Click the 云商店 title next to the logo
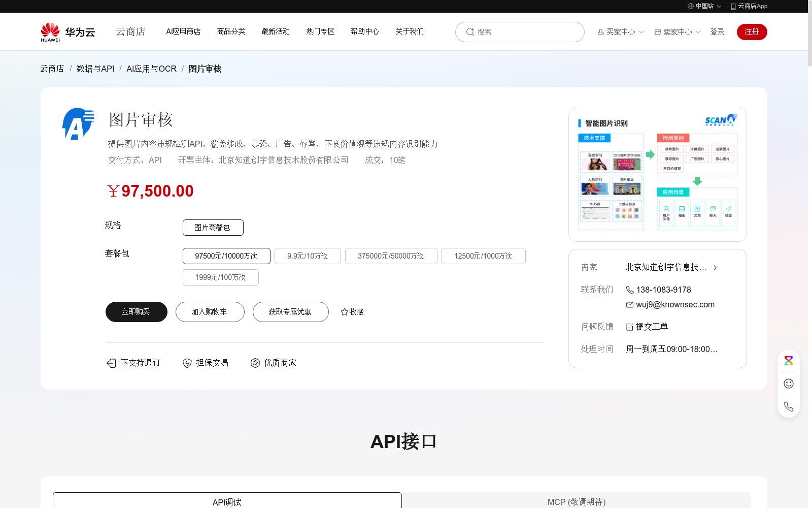The height and width of the screenshot is (508, 812). (x=131, y=31)
